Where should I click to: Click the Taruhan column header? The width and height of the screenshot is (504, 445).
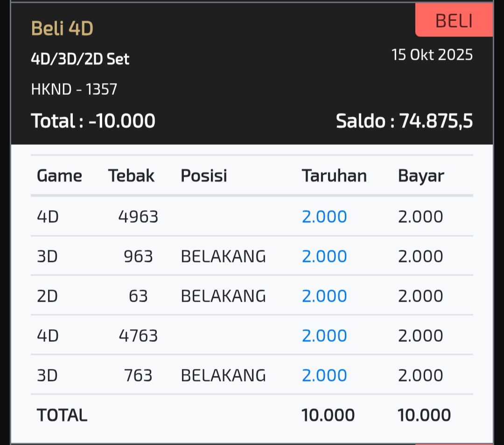point(334,176)
